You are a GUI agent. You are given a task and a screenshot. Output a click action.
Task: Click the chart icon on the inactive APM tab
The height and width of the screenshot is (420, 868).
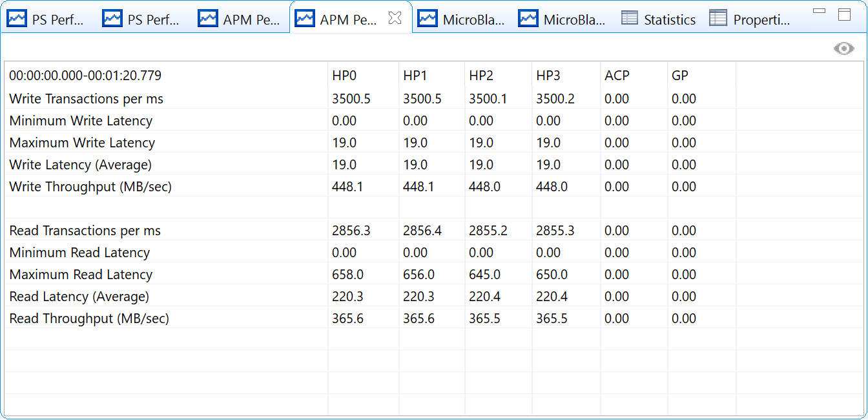click(208, 19)
